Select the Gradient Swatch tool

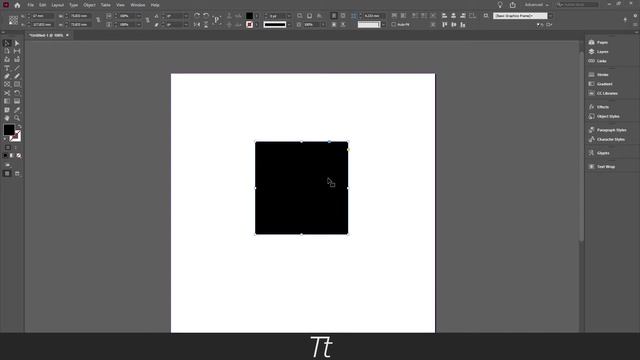coord(7,101)
